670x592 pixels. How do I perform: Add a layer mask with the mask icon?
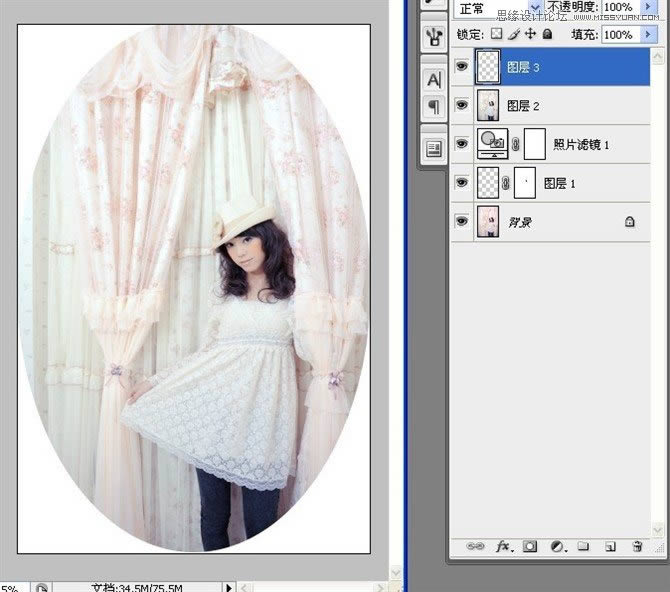(531, 547)
